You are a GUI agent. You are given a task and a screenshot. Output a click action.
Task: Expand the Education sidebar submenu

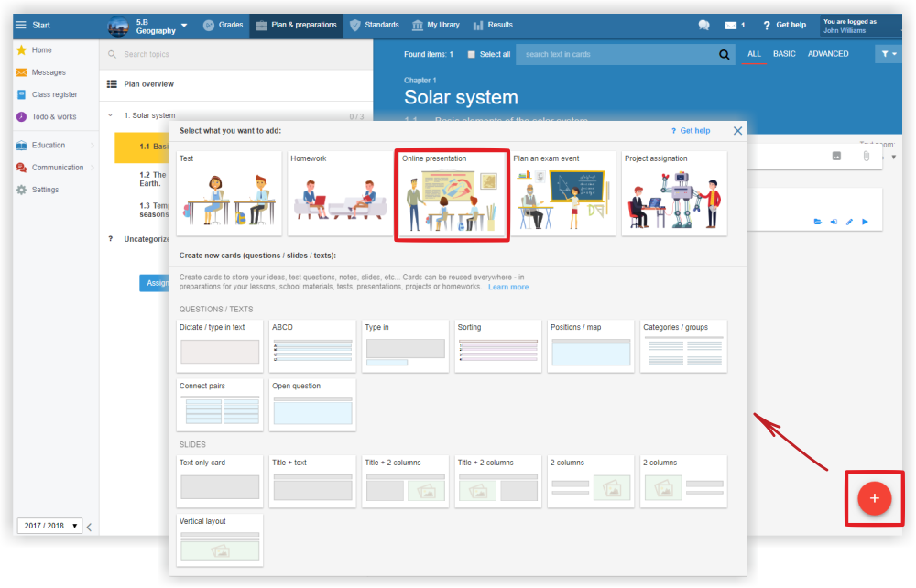tap(93, 146)
